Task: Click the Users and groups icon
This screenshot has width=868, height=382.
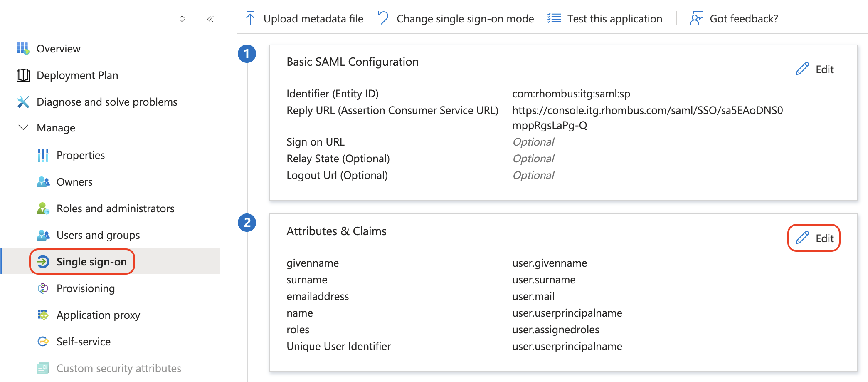Action: (43, 235)
